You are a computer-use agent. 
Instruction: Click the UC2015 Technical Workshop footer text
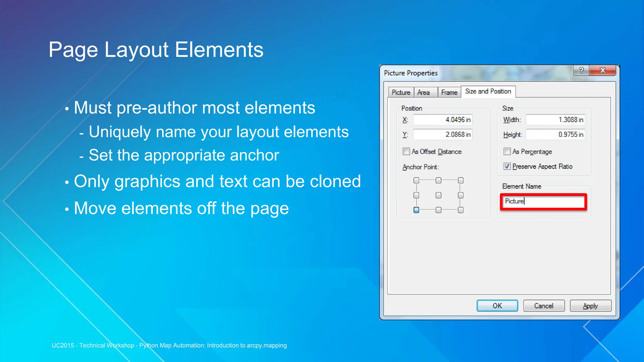click(x=169, y=345)
